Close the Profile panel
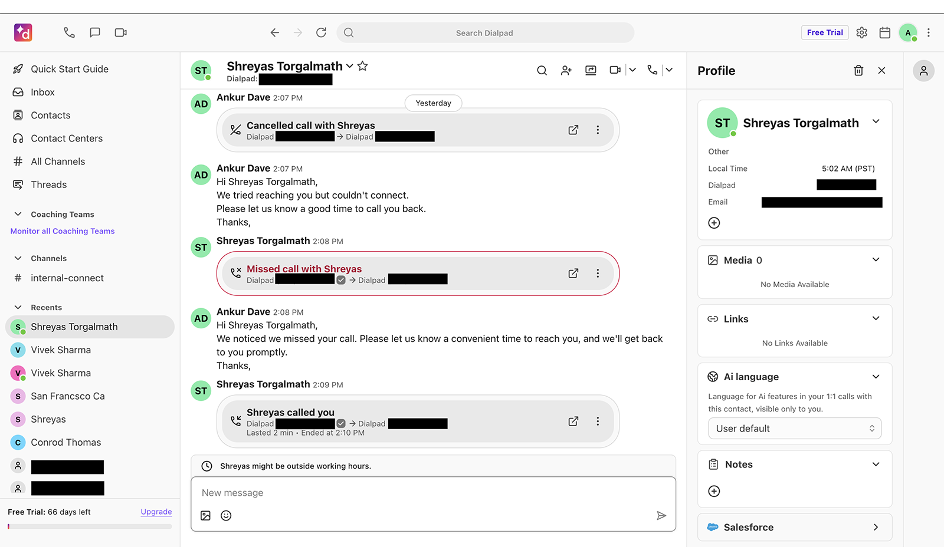The image size is (944, 560). (x=881, y=71)
